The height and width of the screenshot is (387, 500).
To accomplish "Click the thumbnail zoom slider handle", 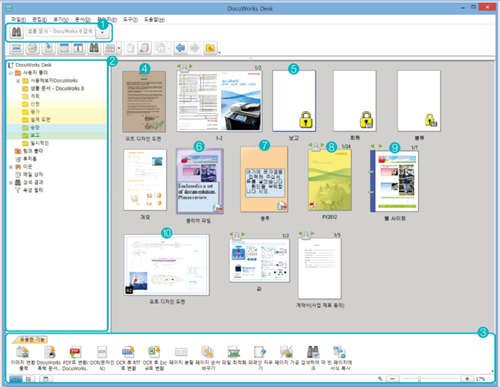I will 419,379.
